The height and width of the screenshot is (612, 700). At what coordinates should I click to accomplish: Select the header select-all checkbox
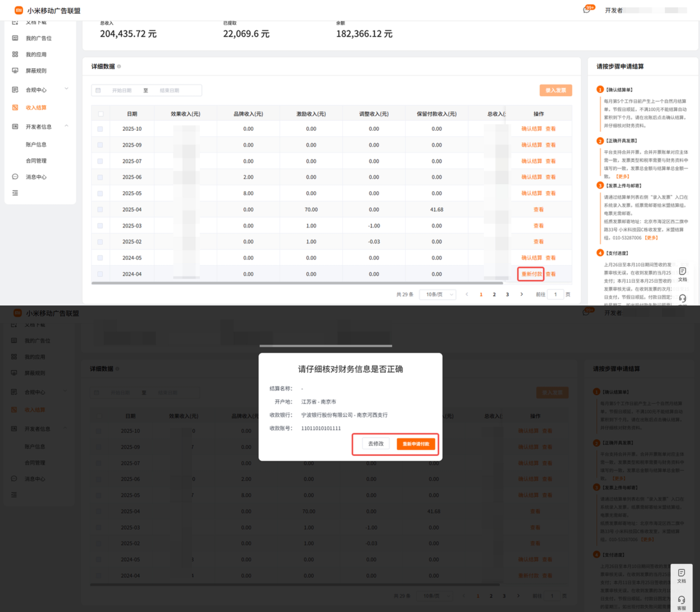(x=100, y=114)
